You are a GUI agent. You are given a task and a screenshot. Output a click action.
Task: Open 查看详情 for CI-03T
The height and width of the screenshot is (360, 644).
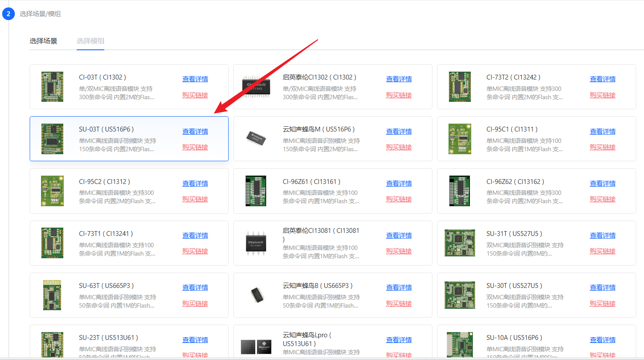click(195, 79)
